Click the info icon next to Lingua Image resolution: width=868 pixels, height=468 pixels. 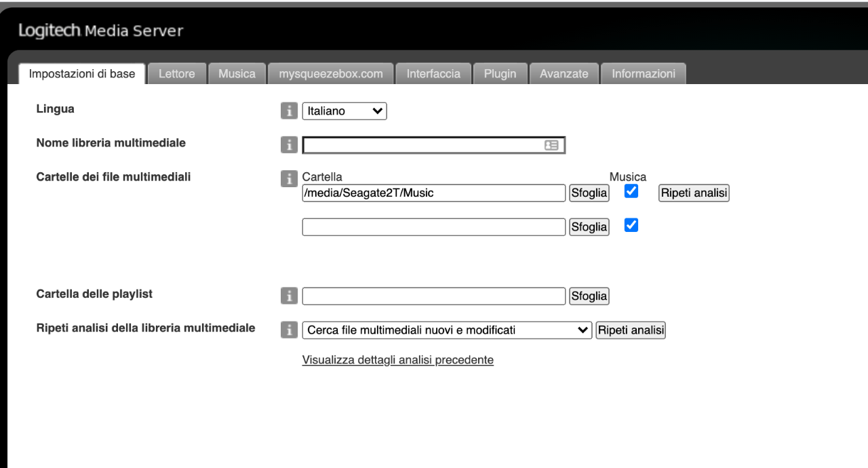[289, 111]
